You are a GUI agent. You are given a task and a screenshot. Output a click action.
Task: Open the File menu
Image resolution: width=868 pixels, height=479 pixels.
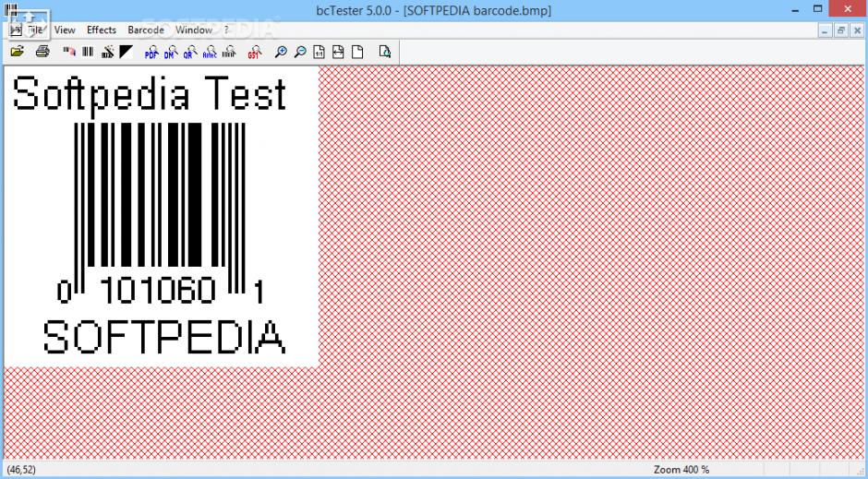pyautogui.click(x=35, y=30)
